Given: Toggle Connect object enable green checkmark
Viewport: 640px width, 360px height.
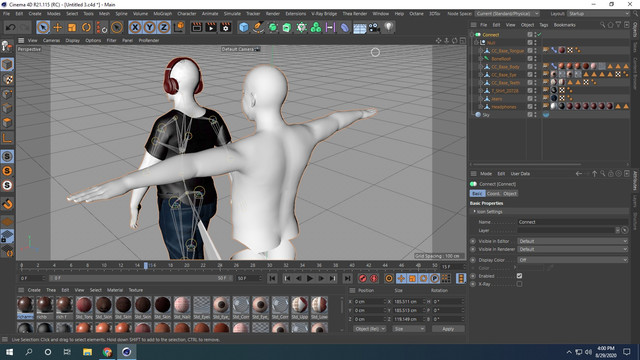Looking at the screenshot, I should pyautogui.click(x=539, y=35).
